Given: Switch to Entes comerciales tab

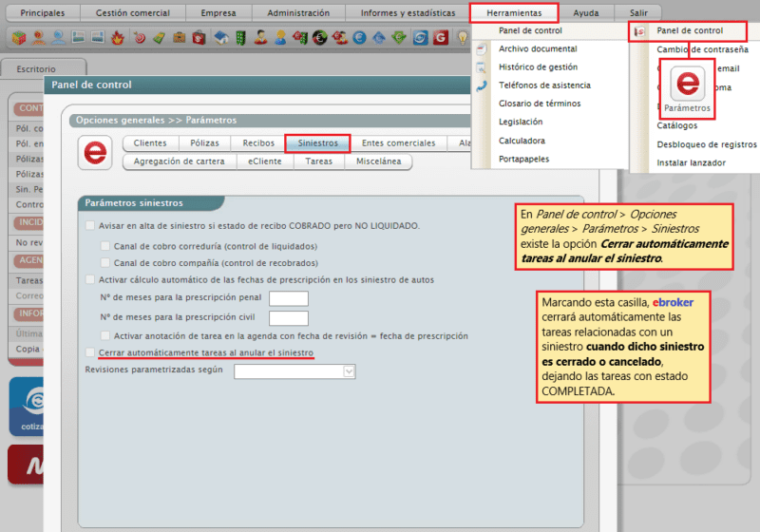Looking at the screenshot, I should pos(398,143).
